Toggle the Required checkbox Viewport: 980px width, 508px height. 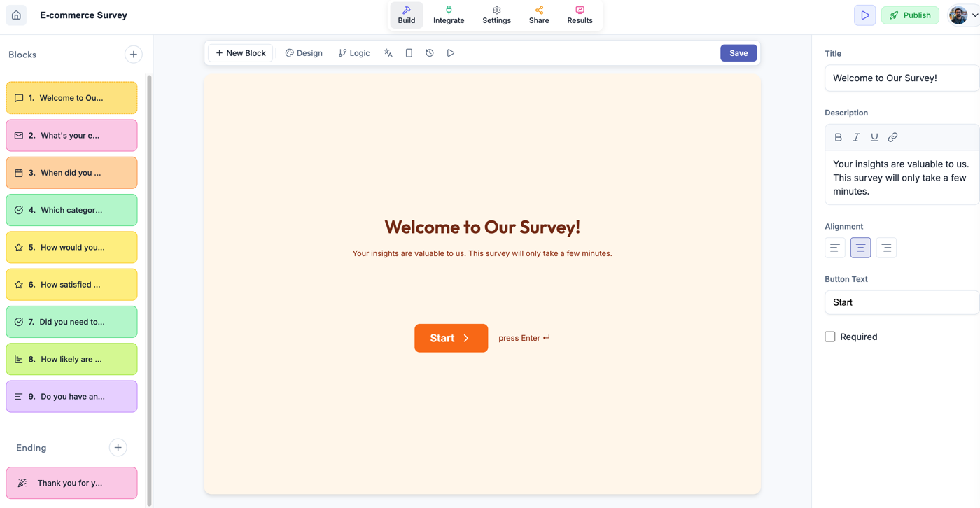[x=829, y=337]
